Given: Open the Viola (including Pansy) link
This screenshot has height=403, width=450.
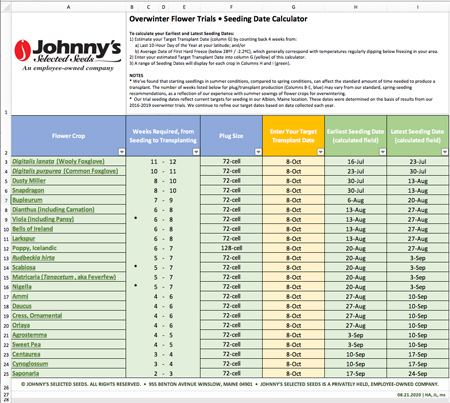Looking at the screenshot, I should [x=43, y=219].
